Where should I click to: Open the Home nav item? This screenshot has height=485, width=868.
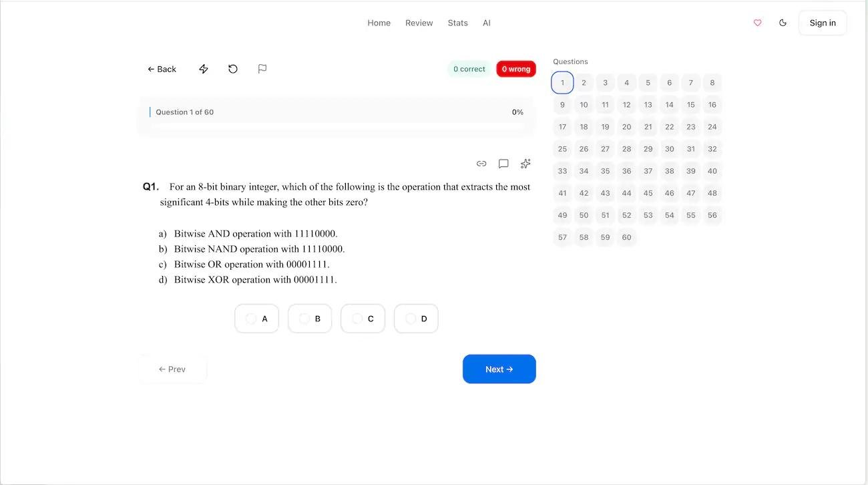click(x=379, y=23)
